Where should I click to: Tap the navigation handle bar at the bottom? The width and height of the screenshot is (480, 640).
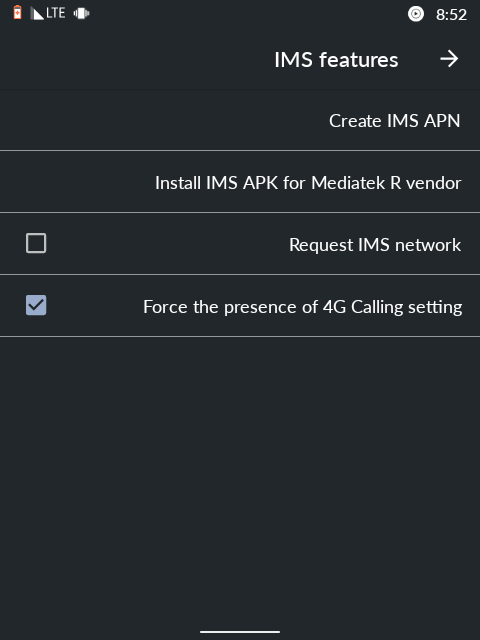tap(240, 631)
